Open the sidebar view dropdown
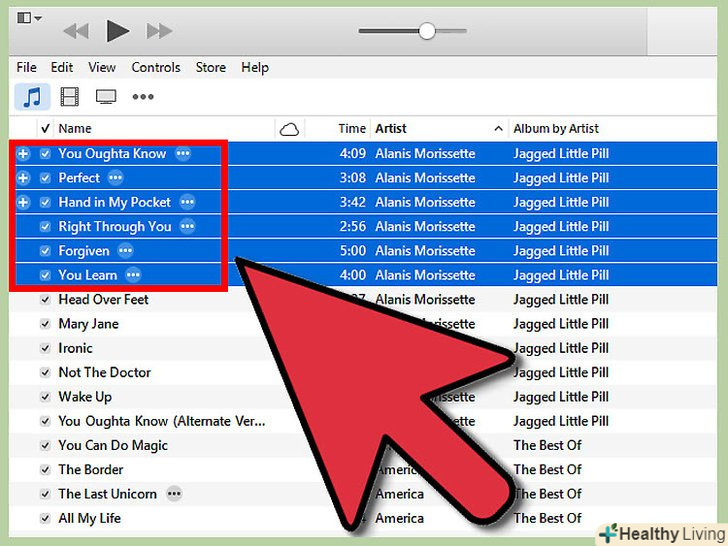 tap(29, 18)
